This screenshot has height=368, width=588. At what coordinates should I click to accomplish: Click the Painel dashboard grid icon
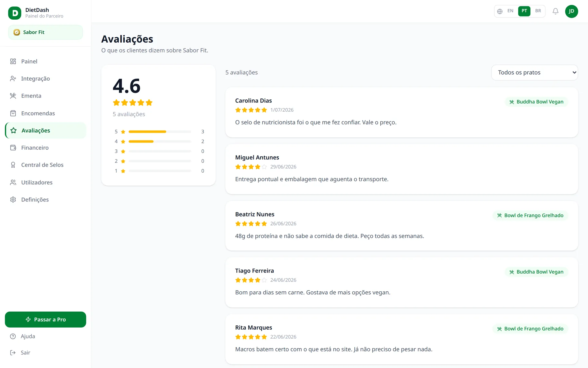pos(13,61)
